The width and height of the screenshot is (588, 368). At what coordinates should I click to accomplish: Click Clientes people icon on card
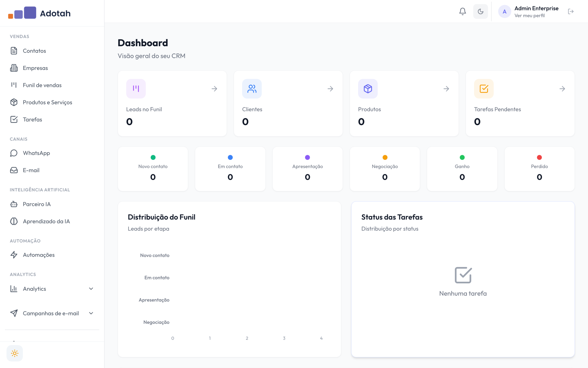pyautogui.click(x=252, y=89)
